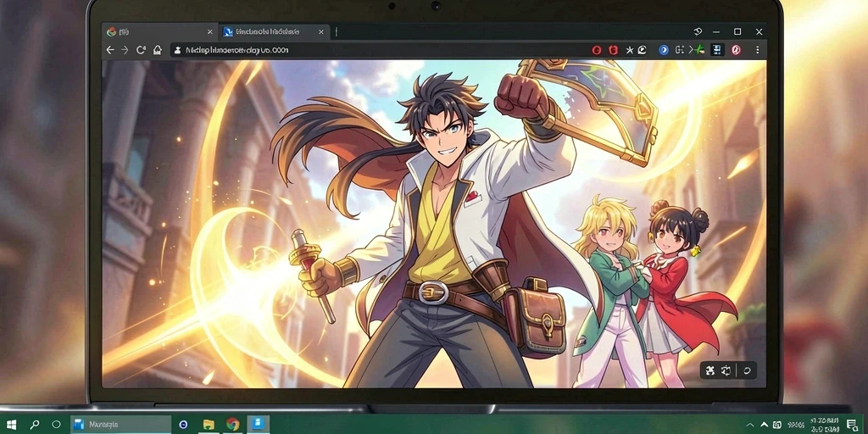Expand the system tray hidden icons arrow

(x=765, y=425)
